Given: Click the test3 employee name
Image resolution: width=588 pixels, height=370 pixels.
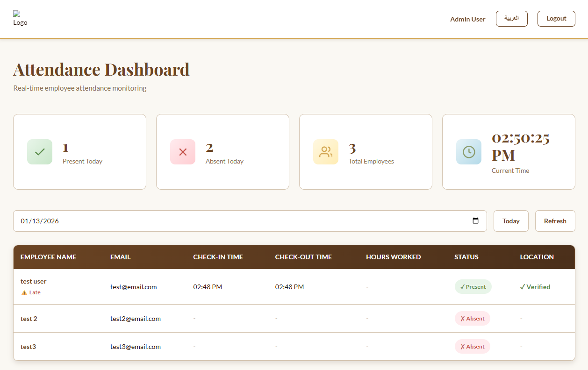Looking at the screenshot, I should [28, 347].
